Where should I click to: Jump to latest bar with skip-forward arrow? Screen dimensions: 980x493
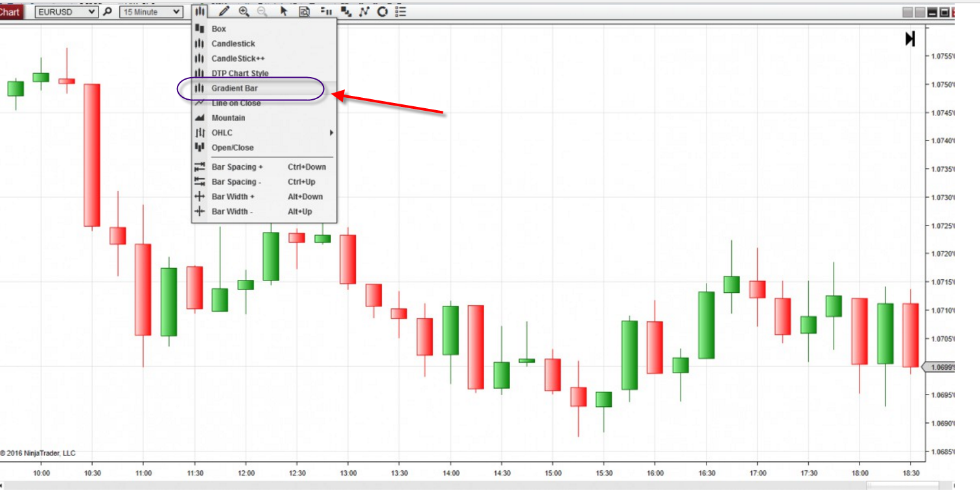tap(910, 39)
